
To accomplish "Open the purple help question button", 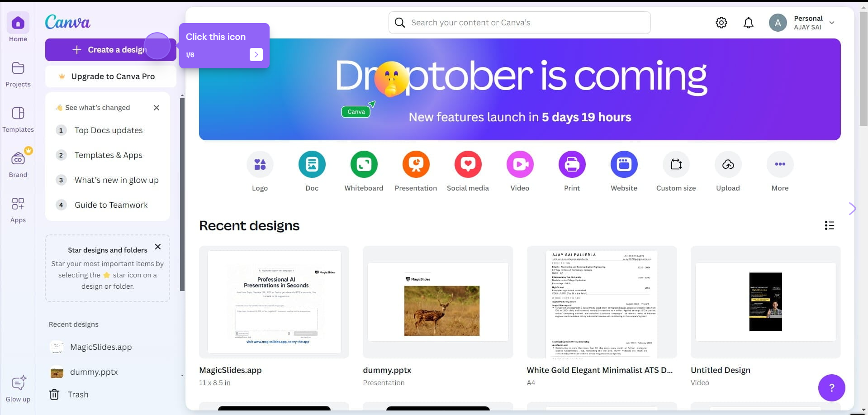I will [x=831, y=388].
